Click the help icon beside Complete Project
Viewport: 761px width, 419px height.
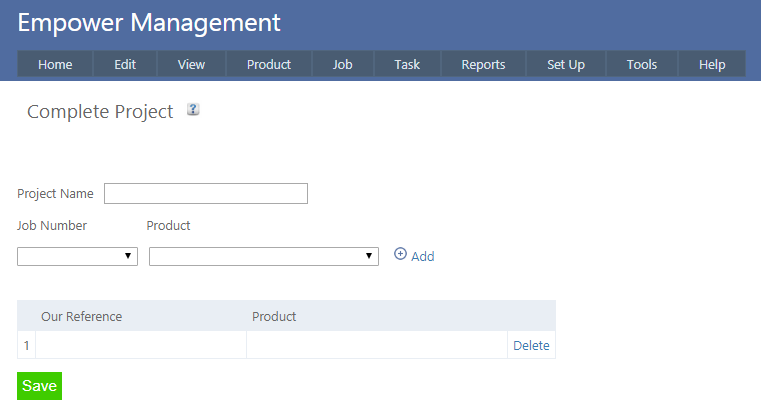(x=194, y=110)
